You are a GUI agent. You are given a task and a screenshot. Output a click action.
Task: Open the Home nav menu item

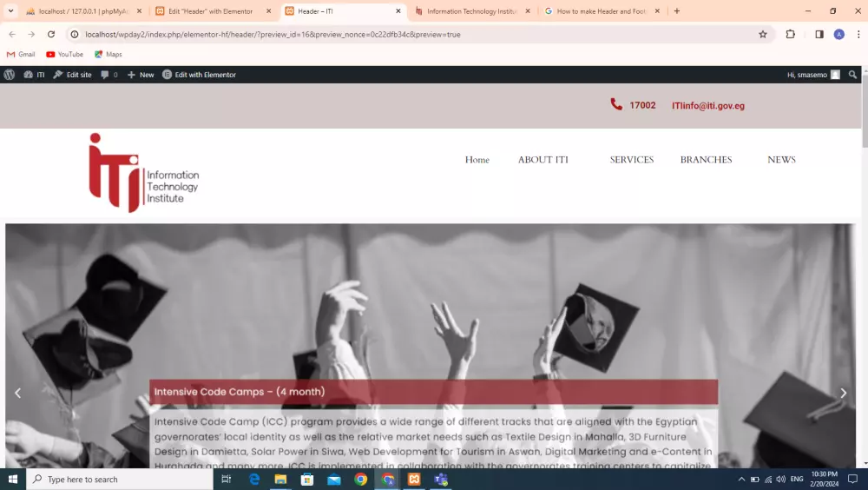pos(477,160)
